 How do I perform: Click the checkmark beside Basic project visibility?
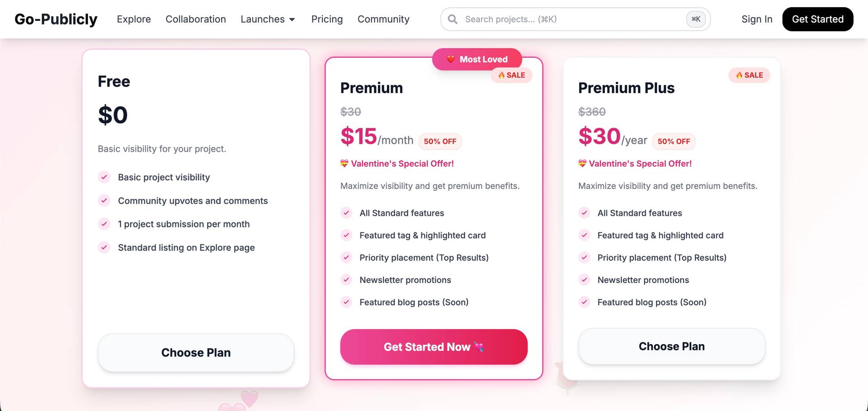(x=104, y=177)
